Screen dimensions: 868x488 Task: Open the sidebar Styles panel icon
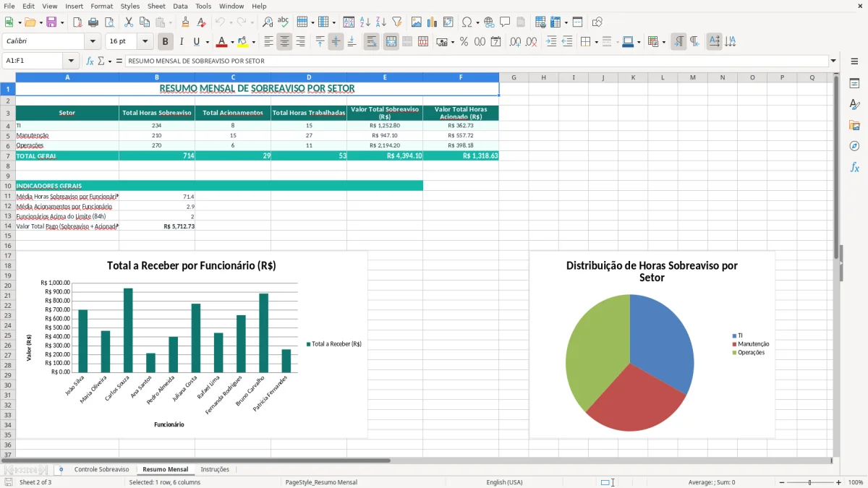854,105
